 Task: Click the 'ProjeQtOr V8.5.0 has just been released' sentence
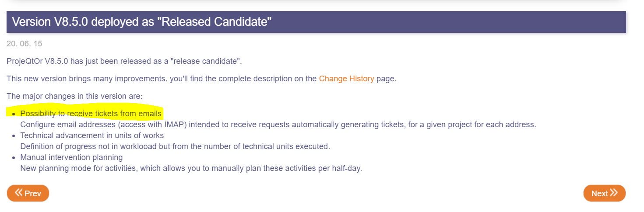click(x=124, y=61)
